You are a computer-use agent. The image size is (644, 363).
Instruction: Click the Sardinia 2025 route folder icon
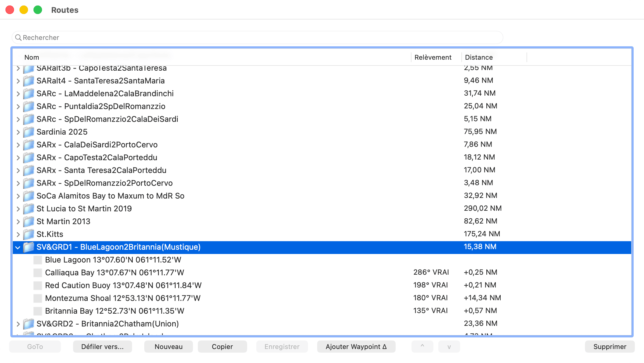click(x=29, y=132)
